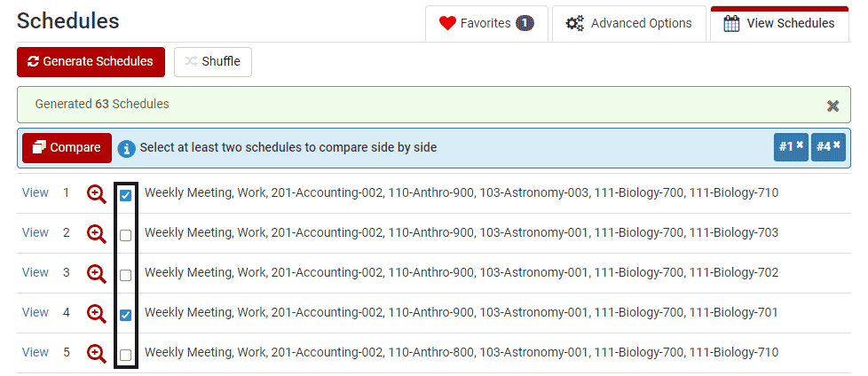The height and width of the screenshot is (376, 868).
Task: Check the schedule 3 checkbox
Action: (x=126, y=276)
